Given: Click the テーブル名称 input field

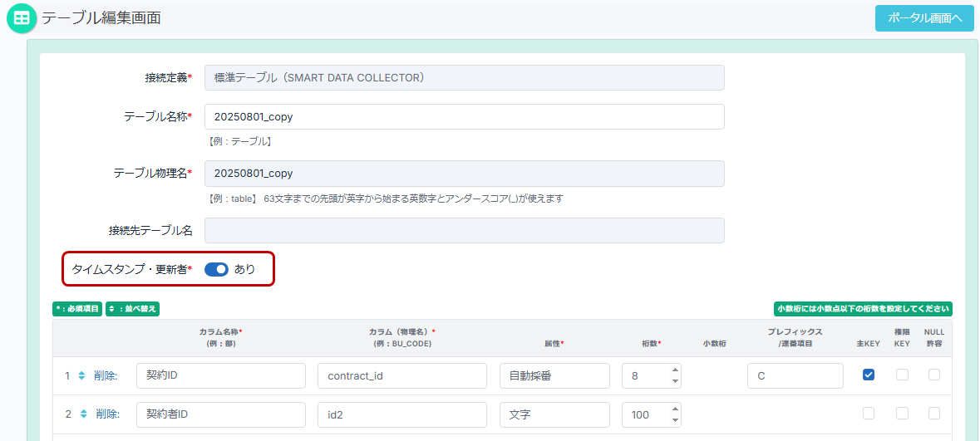Looking at the screenshot, I should tap(464, 116).
